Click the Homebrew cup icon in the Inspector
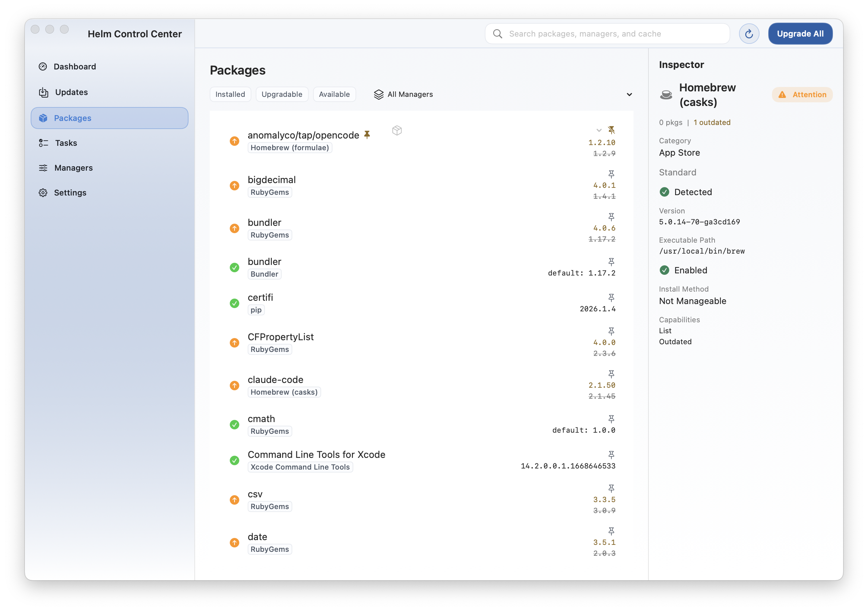Screen dimensions: 868x611 [x=666, y=95]
